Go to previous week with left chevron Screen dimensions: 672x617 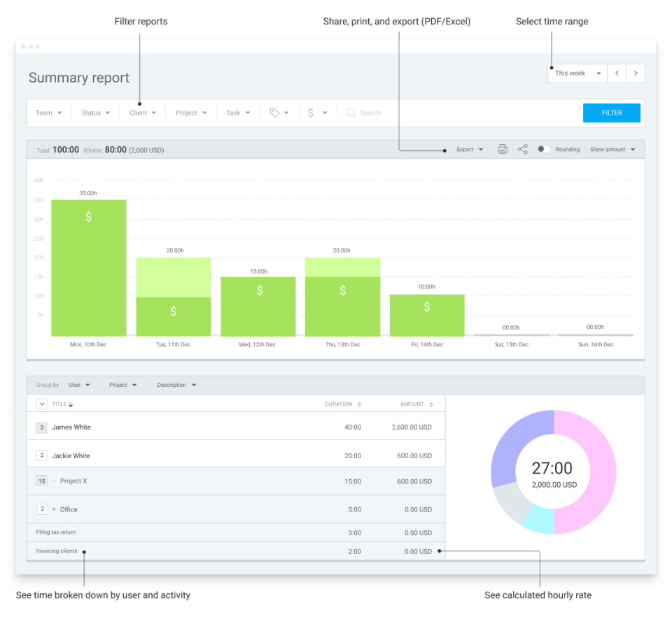click(617, 73)
